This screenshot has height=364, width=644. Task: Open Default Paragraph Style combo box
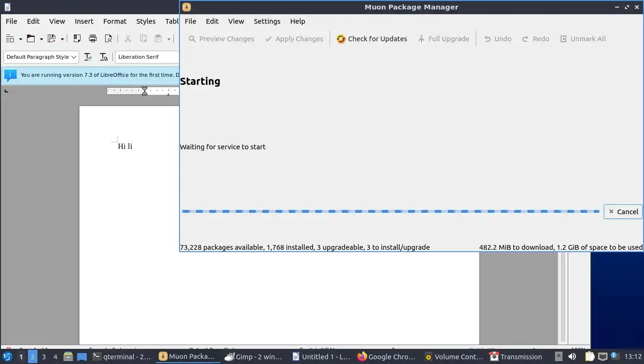point(41,57)
